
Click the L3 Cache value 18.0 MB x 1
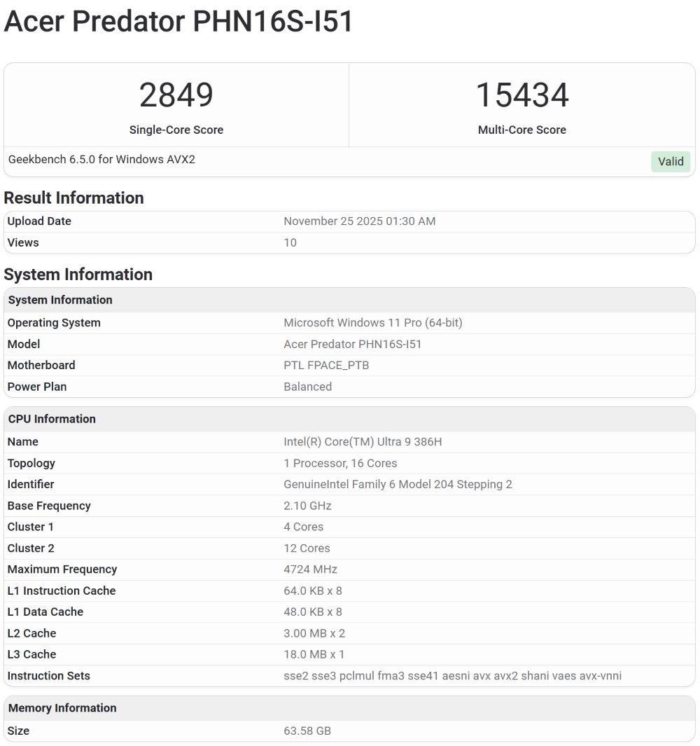(314, 654)
